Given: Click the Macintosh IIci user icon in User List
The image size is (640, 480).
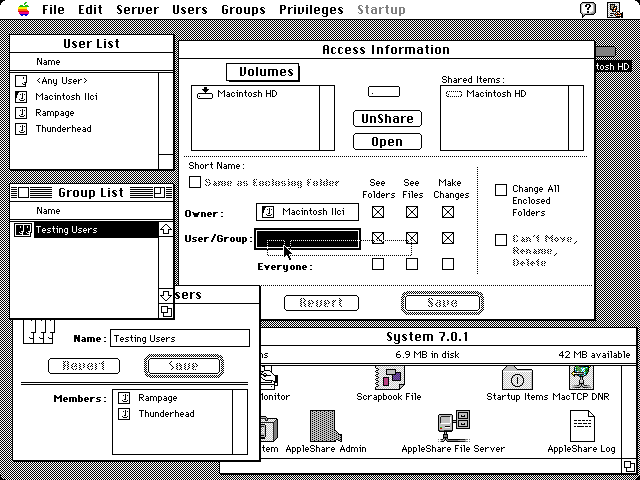Looking at the screenshot, I should tap(21, 97).
